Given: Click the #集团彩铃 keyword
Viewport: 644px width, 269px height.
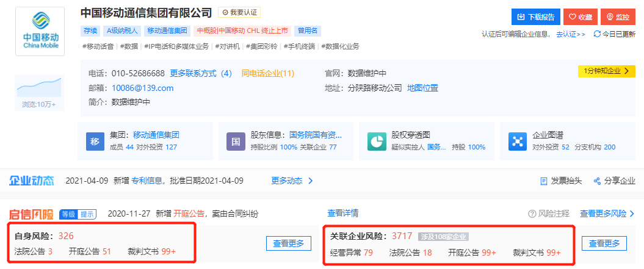Looking at the screenshot, I should click(262, 46).
